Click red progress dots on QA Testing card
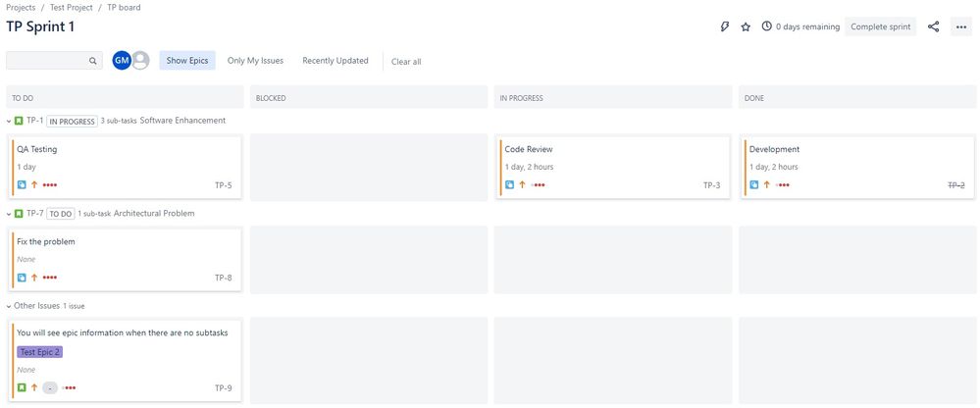Screen dimensions: 980x408 (50, 185)
